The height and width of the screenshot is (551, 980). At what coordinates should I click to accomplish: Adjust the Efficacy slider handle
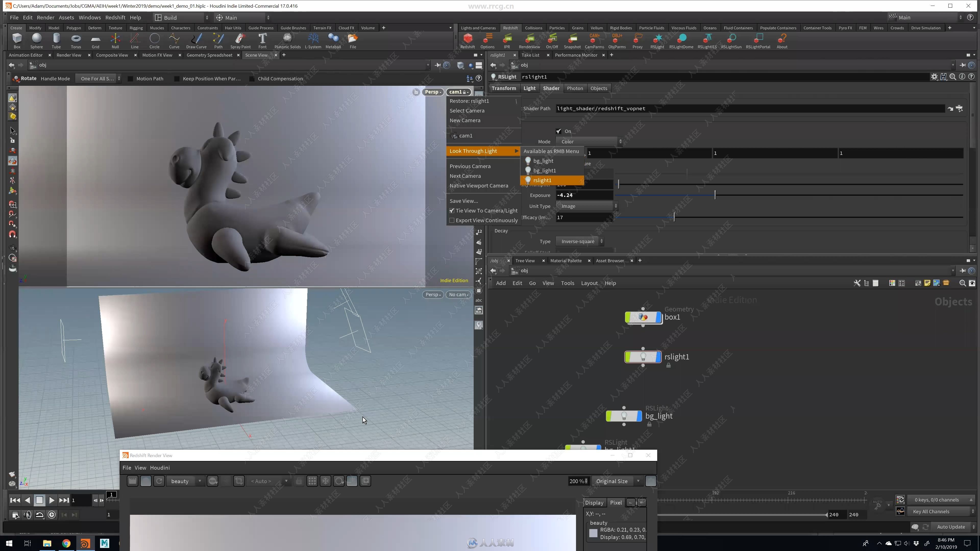pos(674,217)
